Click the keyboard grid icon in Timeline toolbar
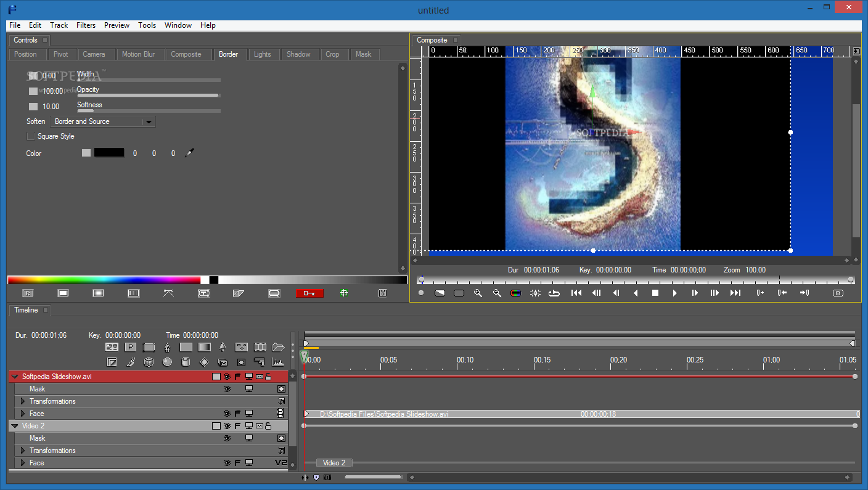Screen dimensions: 868x490 (112, 347)
